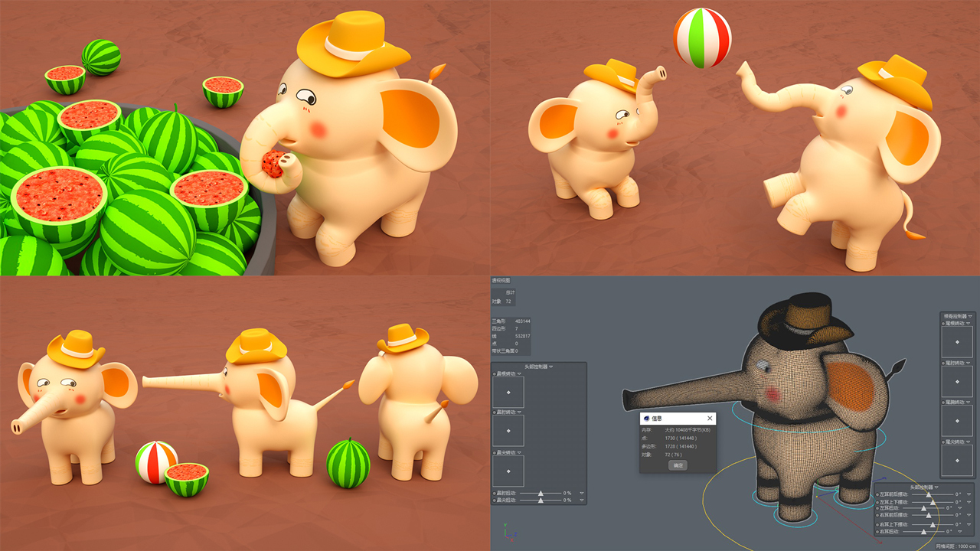The height and width of the screenshot is (551, 980).
Task: Confirm the 信息 dialog with 确定
Action: pos(678,465)
